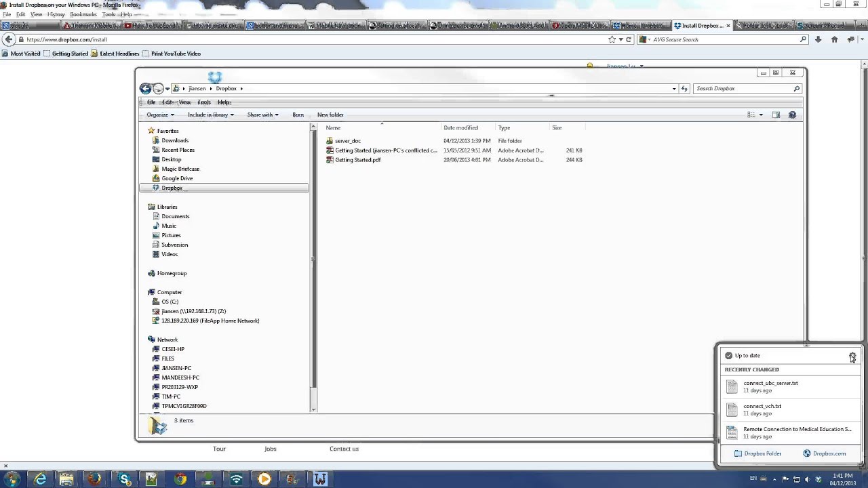868x488 pixels.
Task: Click the Explorer Back arrow button
Action: [145, 89]
